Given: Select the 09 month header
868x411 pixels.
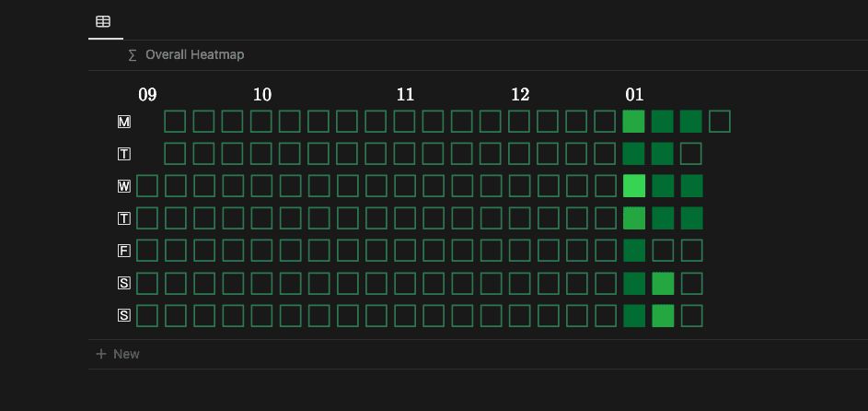Looking at the screenshot, I should [x=147, y=95].
